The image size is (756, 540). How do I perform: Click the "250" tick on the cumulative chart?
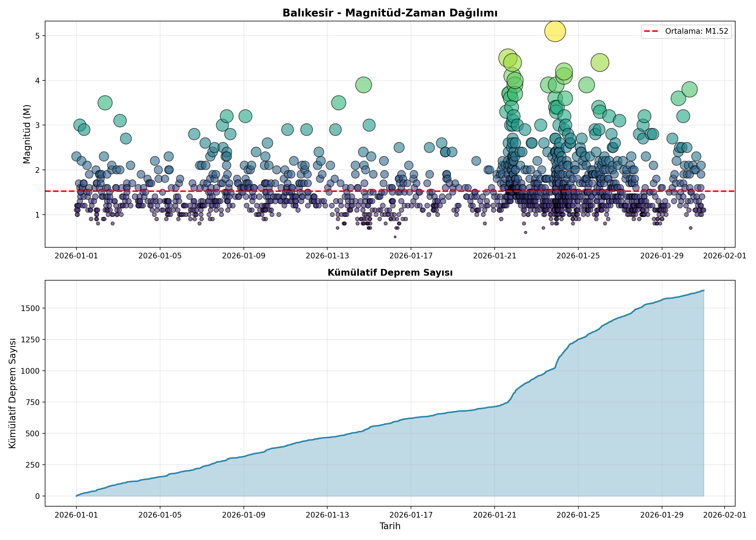click(x=33, y=465)
